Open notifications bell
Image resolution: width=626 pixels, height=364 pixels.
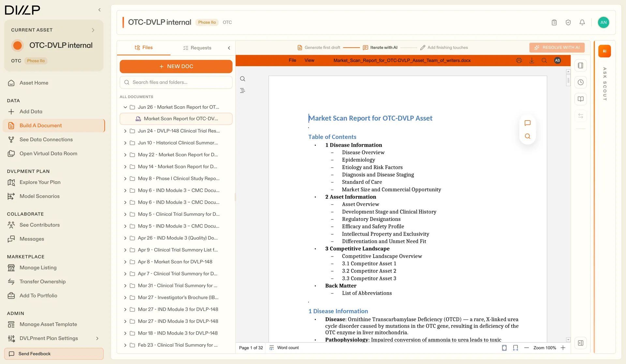pyautogui.click(x=582, y=22)
